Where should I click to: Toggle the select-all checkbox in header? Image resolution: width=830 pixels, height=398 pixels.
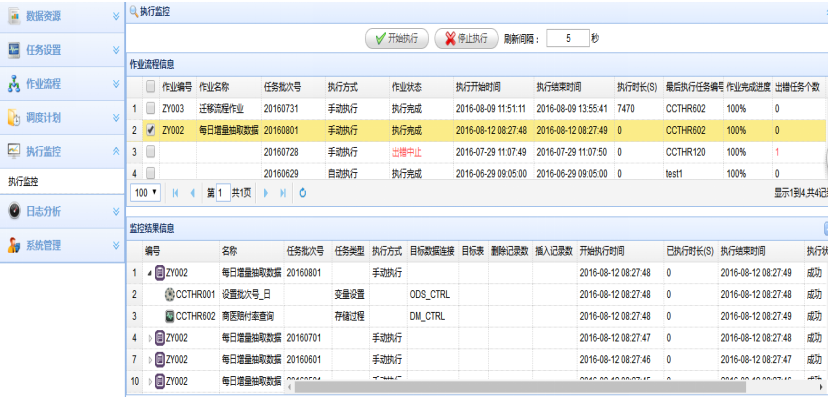click(150, 86)
